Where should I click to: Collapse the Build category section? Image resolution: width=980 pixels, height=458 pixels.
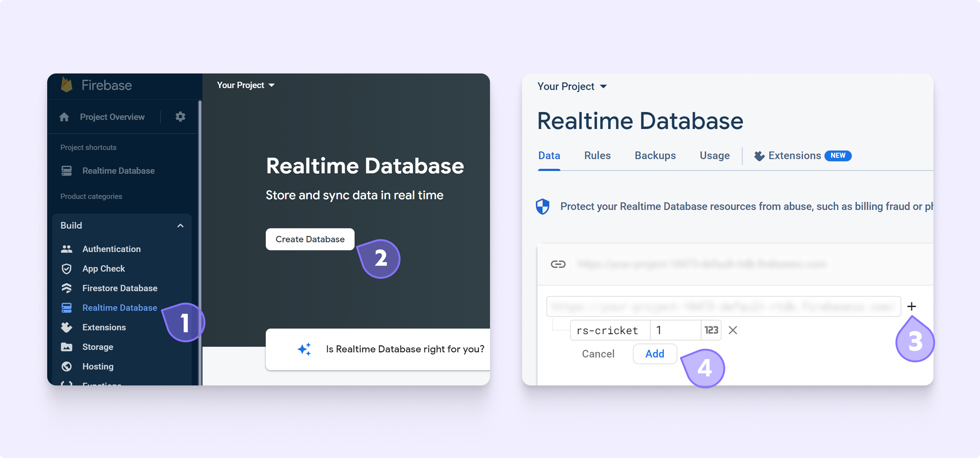(180, 226)
